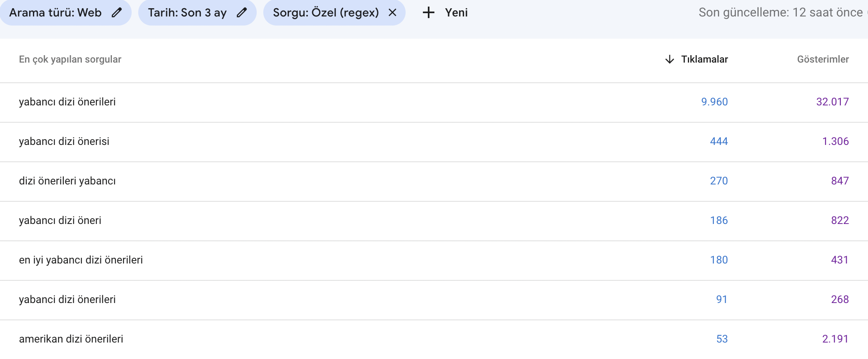This screenshot has height=359, width=868.
Task: Click Son güncelleme: 12 saat önce text
Action: [x=780, y=12]
